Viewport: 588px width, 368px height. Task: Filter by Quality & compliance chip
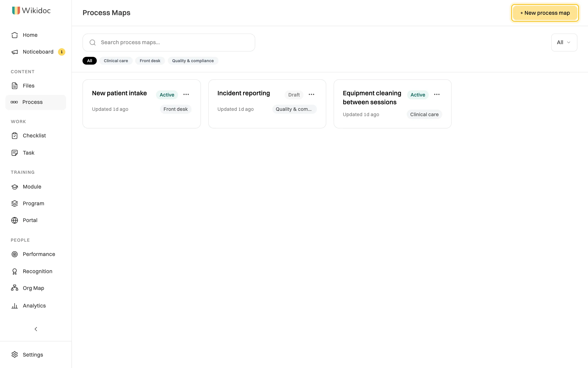click(193, 61)
